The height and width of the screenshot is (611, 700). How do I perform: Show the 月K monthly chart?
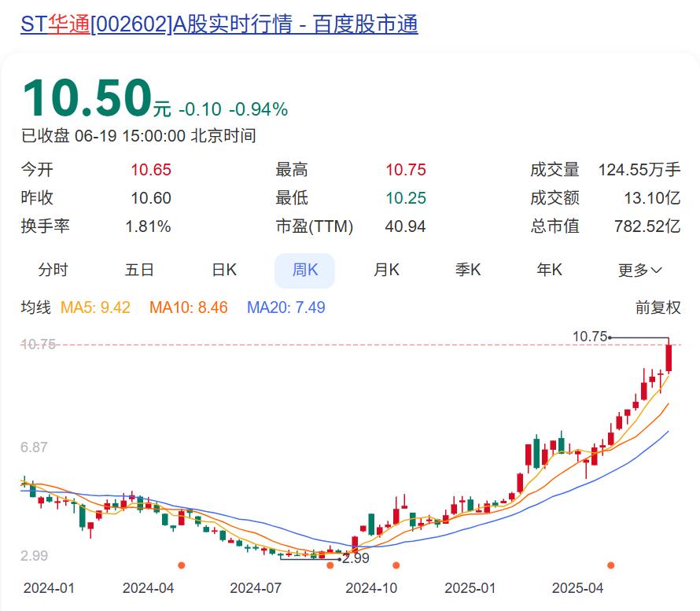386,271
